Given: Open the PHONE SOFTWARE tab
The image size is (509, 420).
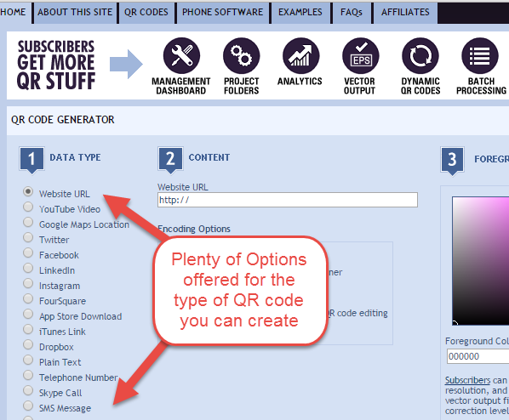Looking at the screenshot, I should (x=223, y=12).
